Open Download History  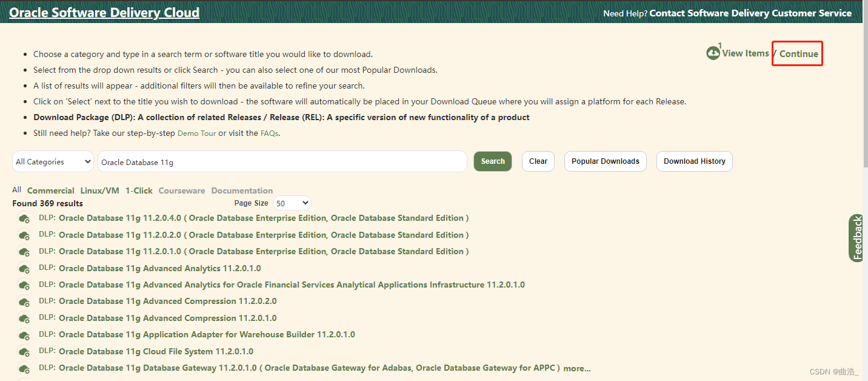695,161
